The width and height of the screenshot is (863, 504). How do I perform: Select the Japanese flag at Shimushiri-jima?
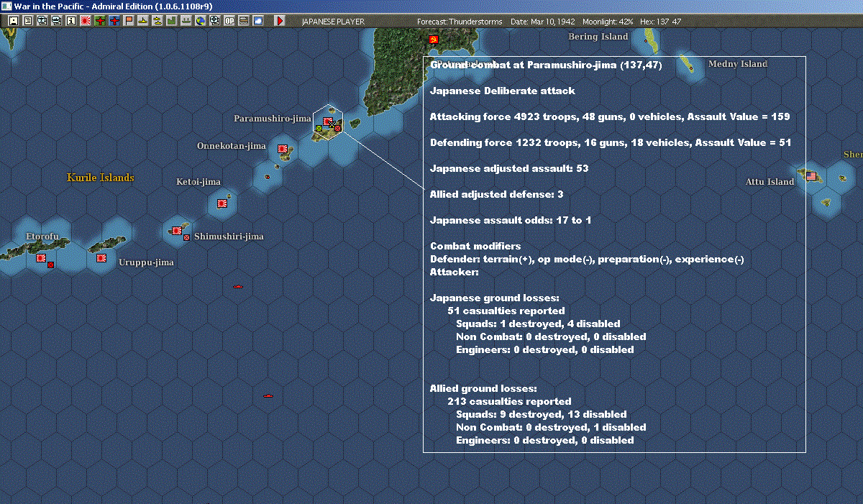176,231
